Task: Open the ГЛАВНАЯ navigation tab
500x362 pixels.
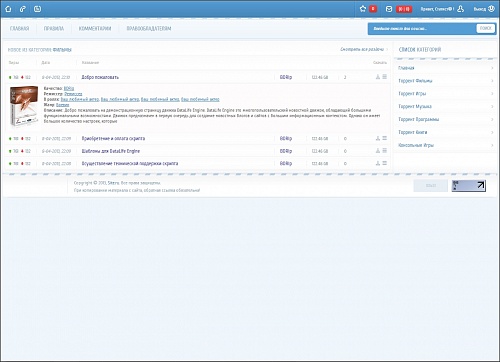Action: (x=19, y=29)
